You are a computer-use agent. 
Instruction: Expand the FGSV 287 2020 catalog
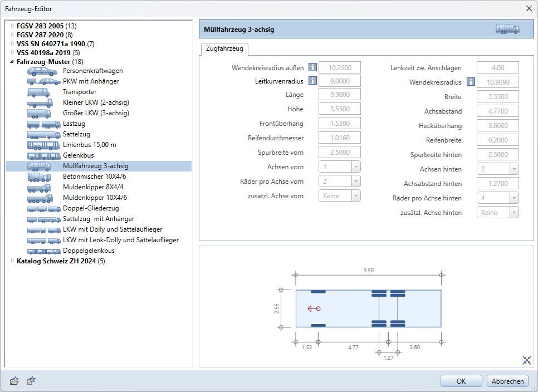(12, 35)
